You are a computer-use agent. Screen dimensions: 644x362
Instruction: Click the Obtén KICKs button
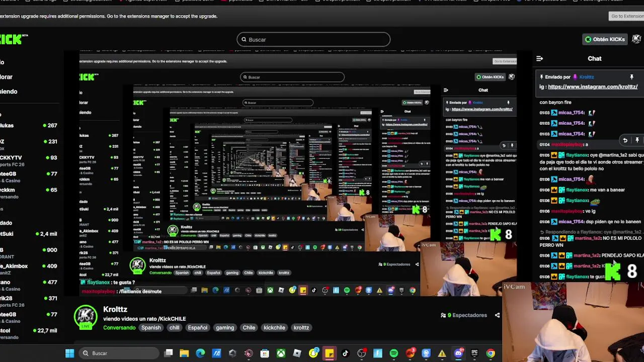[605, 39]
